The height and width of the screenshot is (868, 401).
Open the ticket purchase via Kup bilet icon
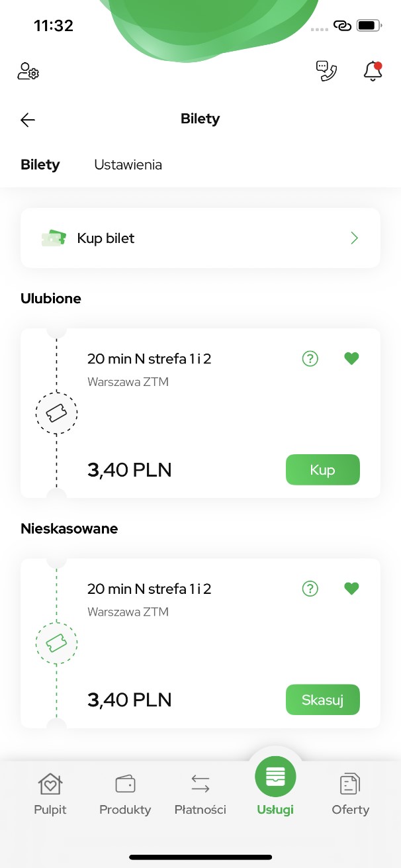[54, 238]
